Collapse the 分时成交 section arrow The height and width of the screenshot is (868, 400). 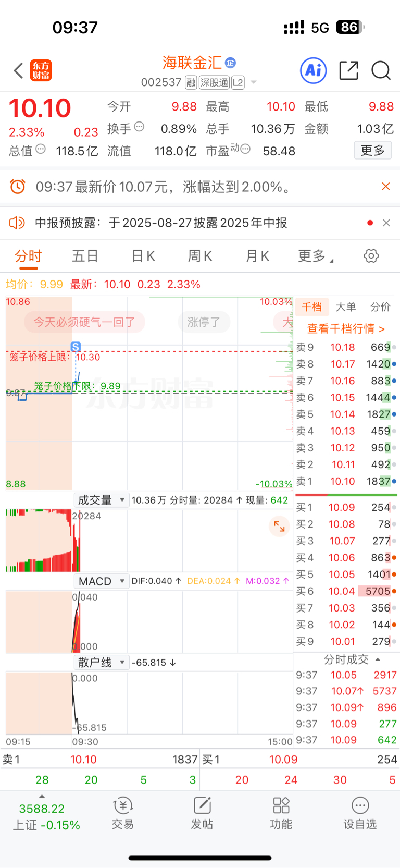click(378, 659)
